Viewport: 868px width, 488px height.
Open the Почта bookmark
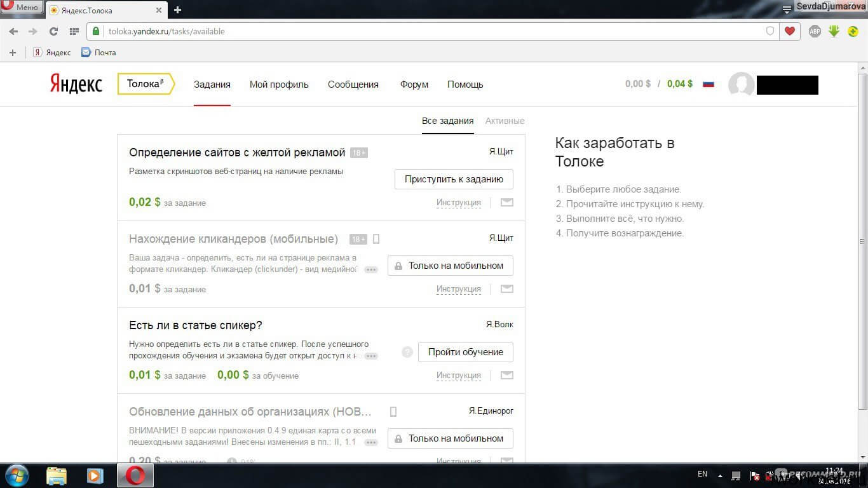pyautogui.click(x=99, y=53)
